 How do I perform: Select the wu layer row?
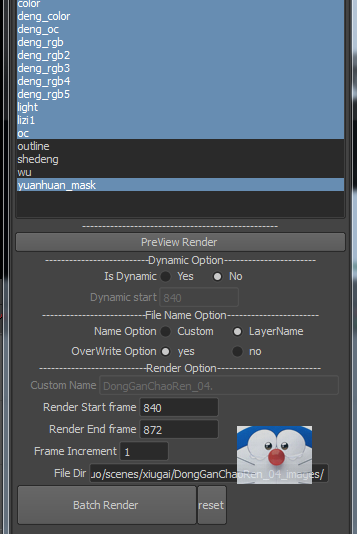point(180,172)
